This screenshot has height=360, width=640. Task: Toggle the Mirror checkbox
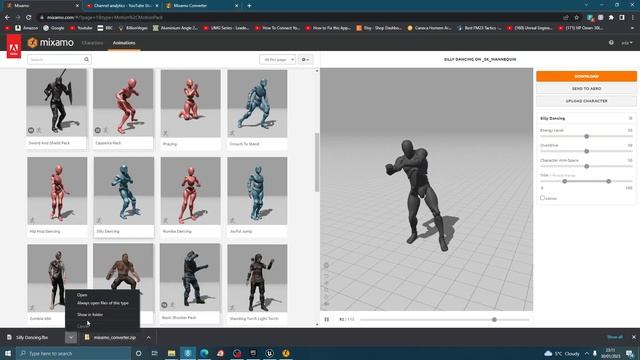click(542, 198)
